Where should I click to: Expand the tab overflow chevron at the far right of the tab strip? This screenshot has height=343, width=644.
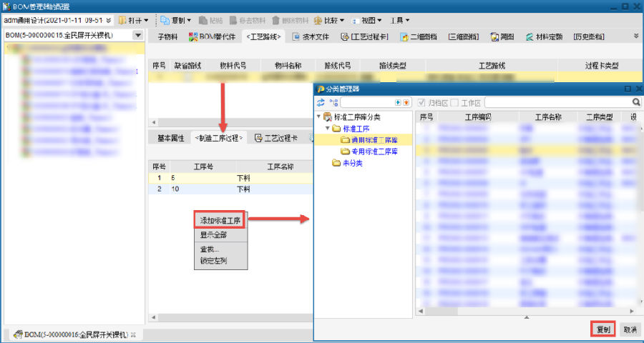click(x=637, y=36)
